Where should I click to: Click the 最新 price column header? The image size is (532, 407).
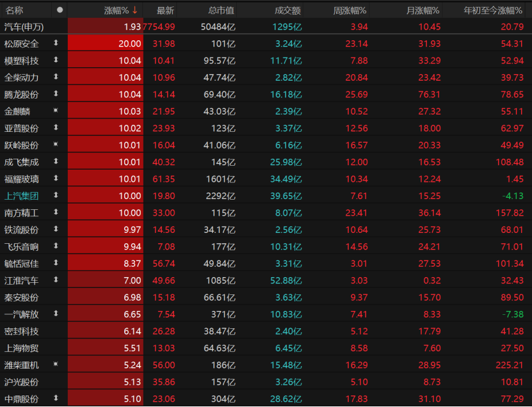coord(165,10)
